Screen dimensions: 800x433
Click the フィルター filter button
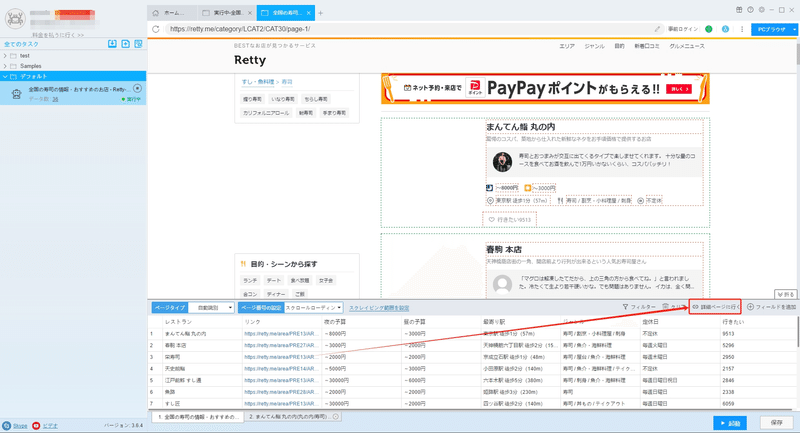click(639, 307)
